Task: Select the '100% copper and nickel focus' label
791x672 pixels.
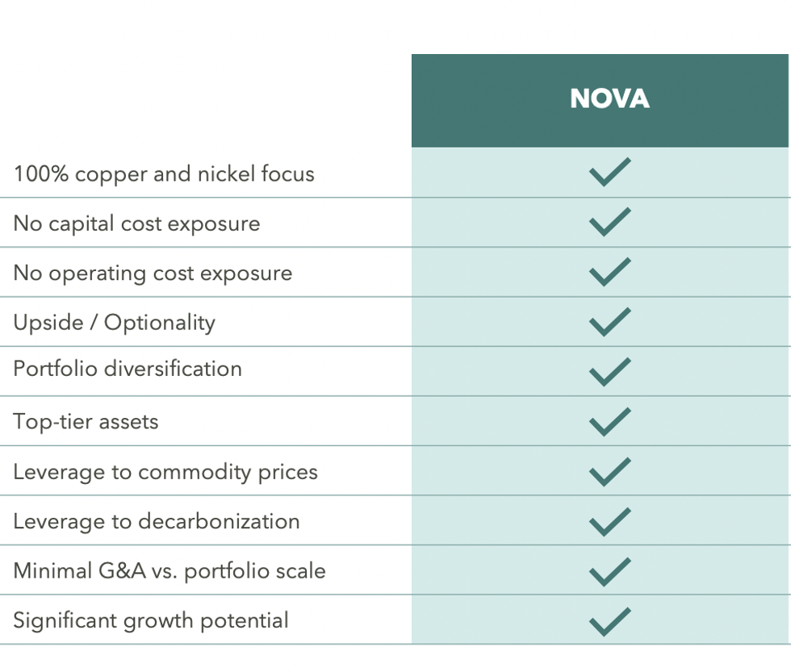Action: 164,173
